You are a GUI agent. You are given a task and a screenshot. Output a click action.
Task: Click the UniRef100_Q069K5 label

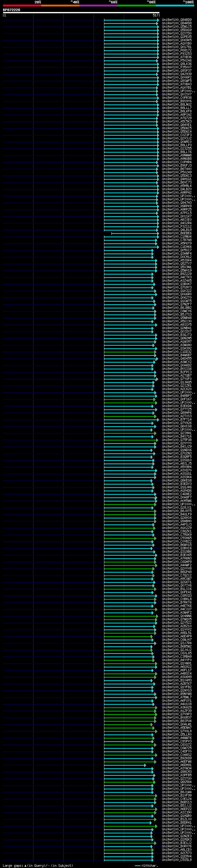(x=177, y=40)
